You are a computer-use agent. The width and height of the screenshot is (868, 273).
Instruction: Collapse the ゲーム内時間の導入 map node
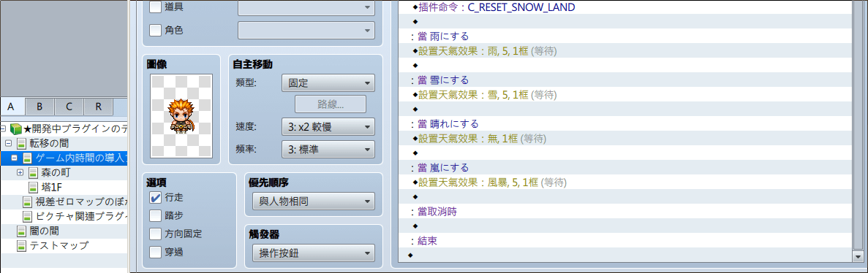point(15,158)
